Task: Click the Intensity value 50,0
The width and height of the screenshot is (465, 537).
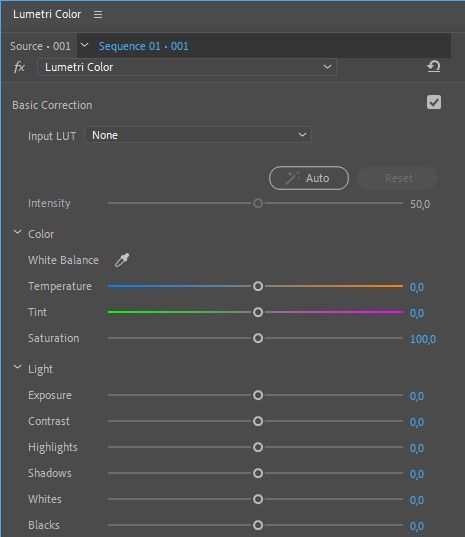Action: tap(420, 204)
